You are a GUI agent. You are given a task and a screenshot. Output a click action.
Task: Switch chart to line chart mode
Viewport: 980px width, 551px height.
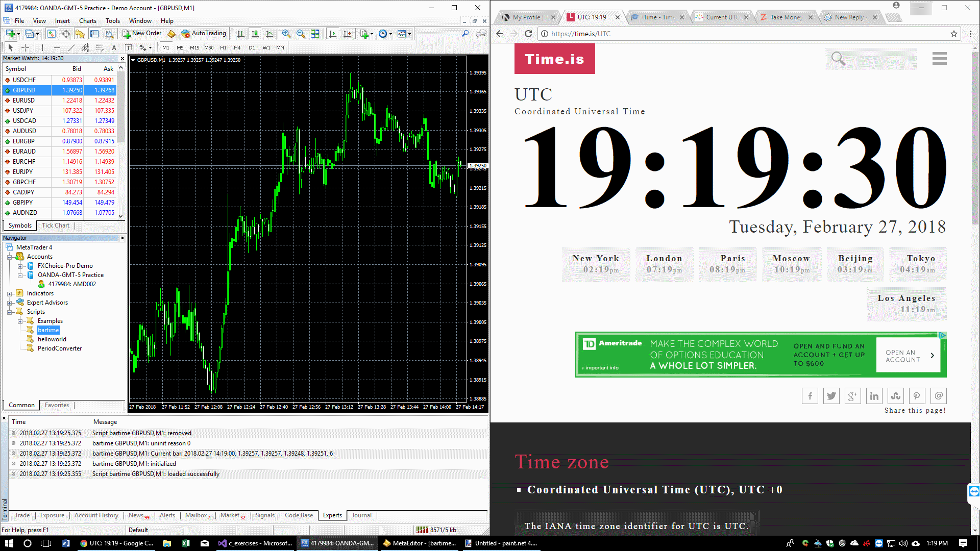(x=269, y=34)
